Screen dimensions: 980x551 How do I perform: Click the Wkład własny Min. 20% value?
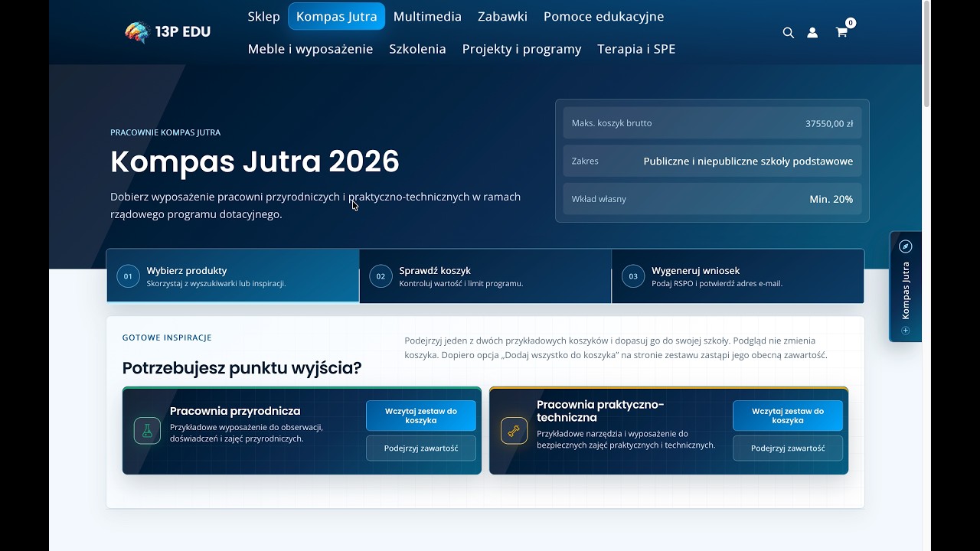[831, 199]
